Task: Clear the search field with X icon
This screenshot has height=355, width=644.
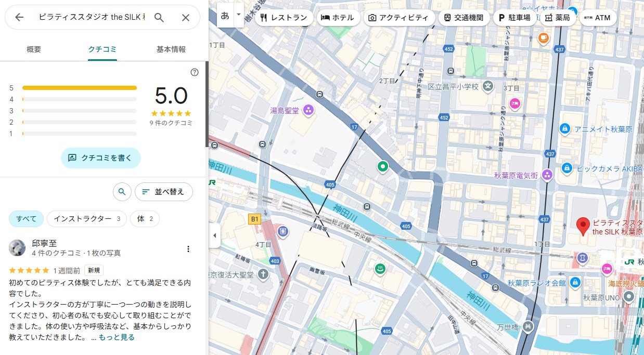Action: point(186,17)
